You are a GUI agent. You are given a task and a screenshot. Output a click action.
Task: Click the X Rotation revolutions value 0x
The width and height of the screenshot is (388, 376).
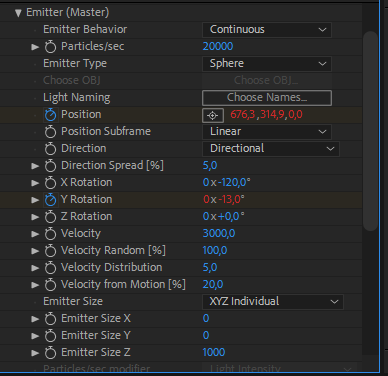(210, 183)
